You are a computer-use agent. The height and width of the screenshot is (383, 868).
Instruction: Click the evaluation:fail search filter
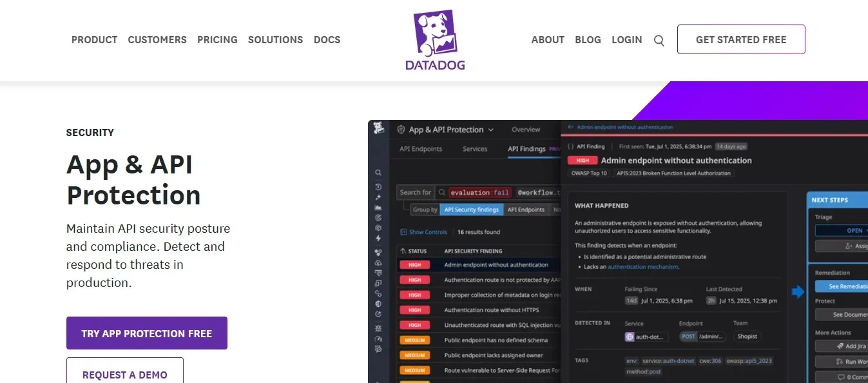point(480,192)
